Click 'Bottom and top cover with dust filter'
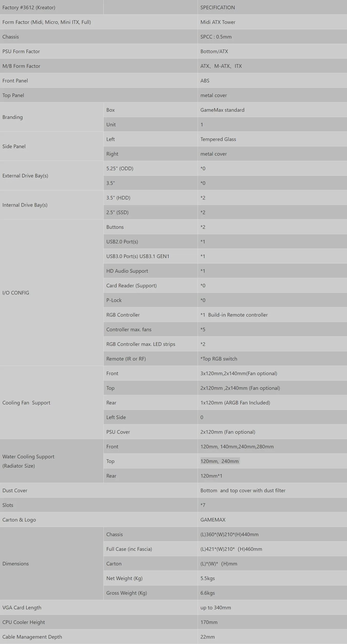The height and width of the screenshot is (644, 347). [x=243, y=490]
